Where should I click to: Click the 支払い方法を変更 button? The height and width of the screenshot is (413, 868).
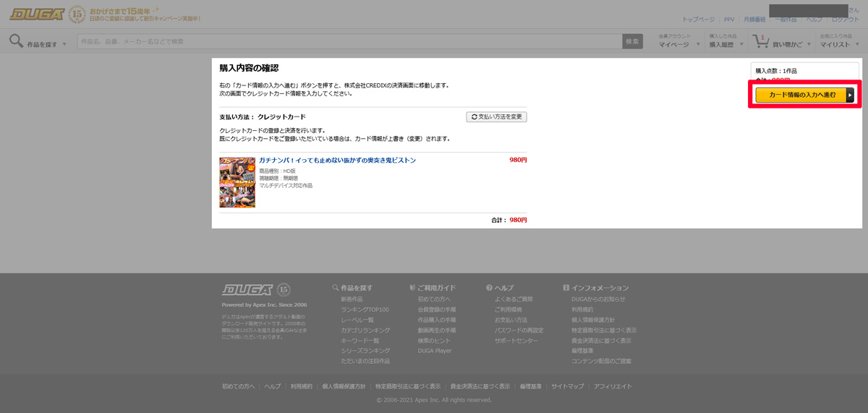496,116
